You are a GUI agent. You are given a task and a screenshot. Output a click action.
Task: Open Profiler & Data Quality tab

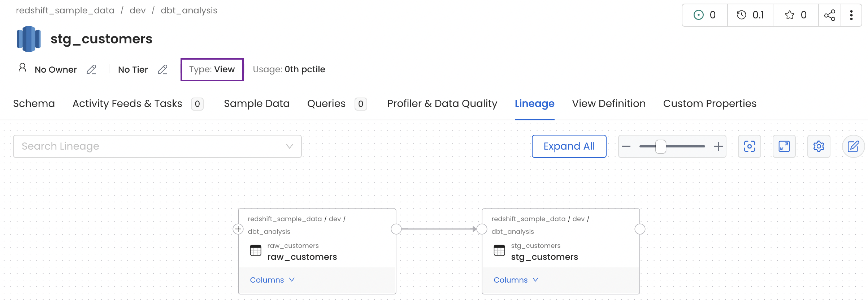click(442, 104)
